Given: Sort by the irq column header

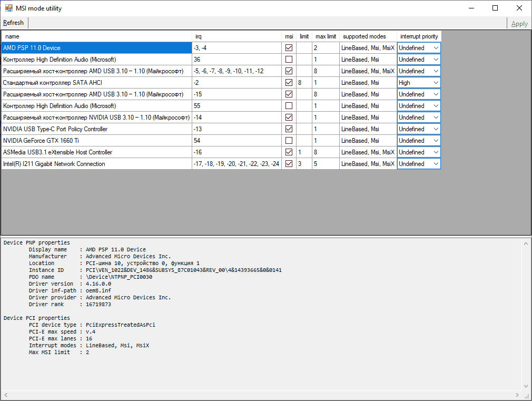Looking at the screenshot, I should click(237, 36).
